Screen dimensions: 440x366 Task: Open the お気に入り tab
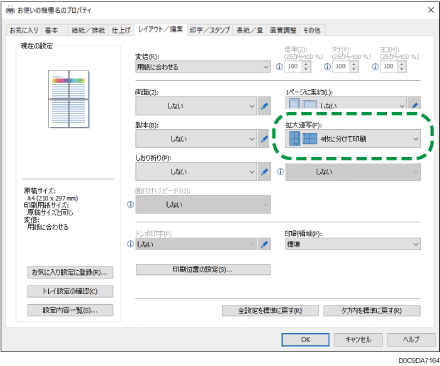24,30
